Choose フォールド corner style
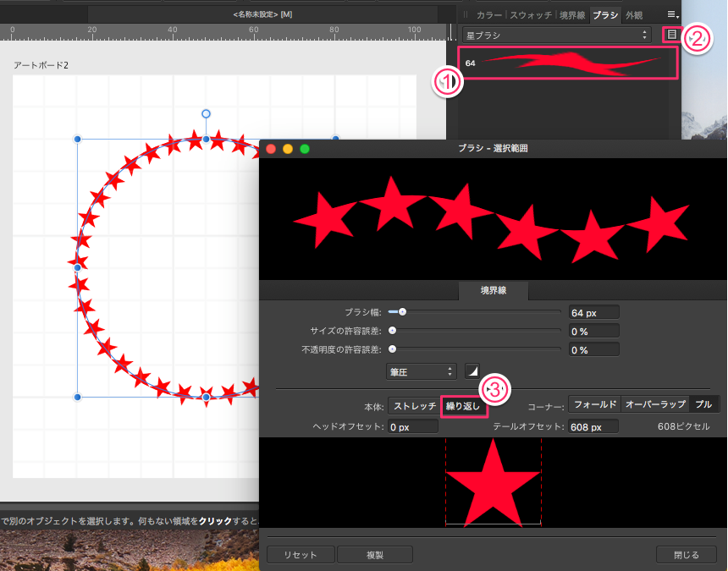 [x=594, y=405]
